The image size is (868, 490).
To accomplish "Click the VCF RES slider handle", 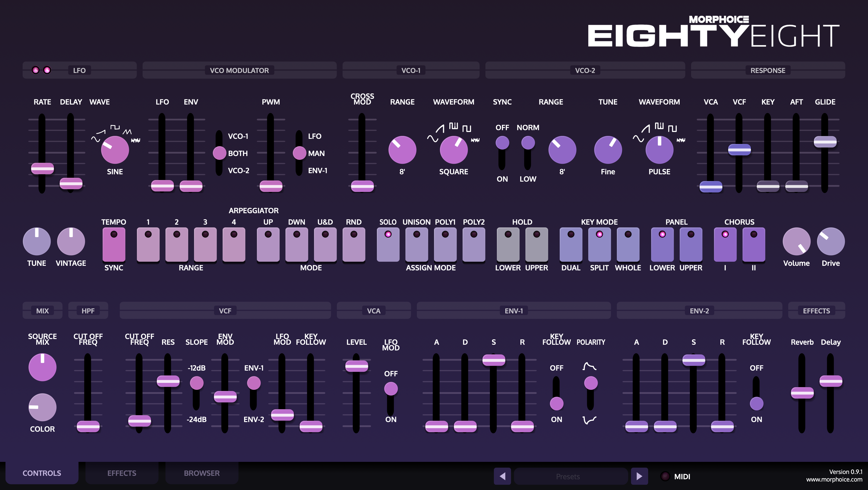I will pyautogui.click(x=168, y=381).
